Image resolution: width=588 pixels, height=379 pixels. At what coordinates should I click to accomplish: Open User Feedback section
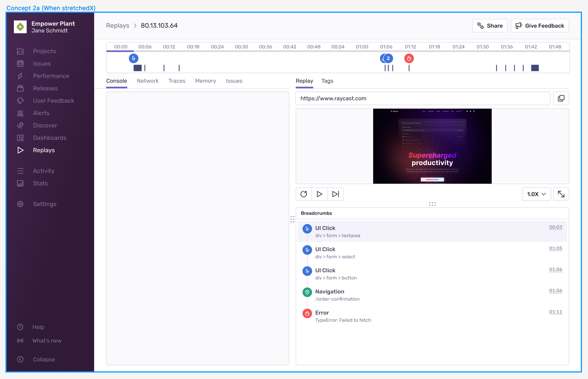coord(53,101)
